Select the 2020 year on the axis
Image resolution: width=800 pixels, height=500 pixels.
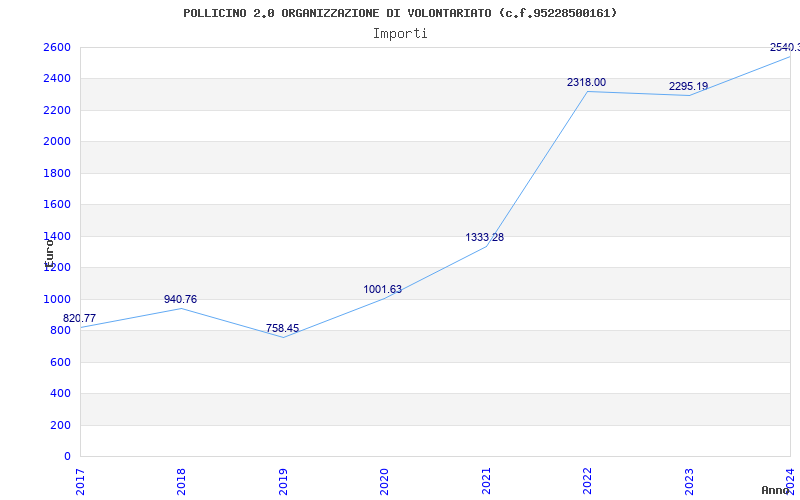coord(385,480)
